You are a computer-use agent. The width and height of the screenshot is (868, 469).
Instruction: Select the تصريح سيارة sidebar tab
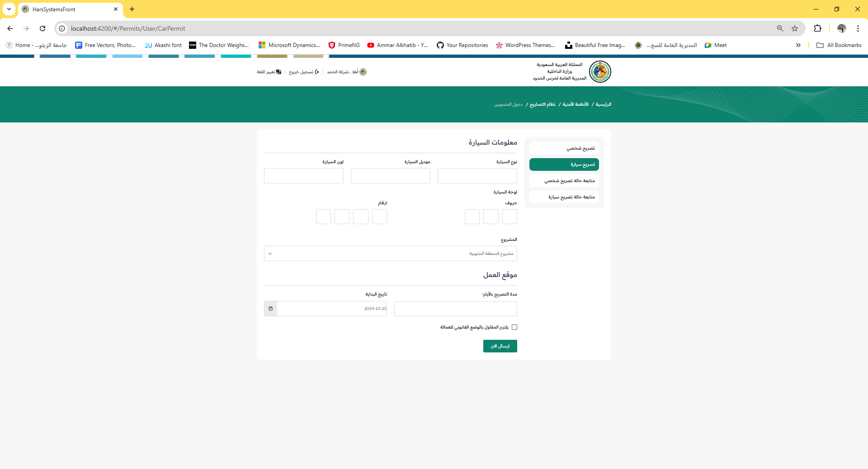564,164
